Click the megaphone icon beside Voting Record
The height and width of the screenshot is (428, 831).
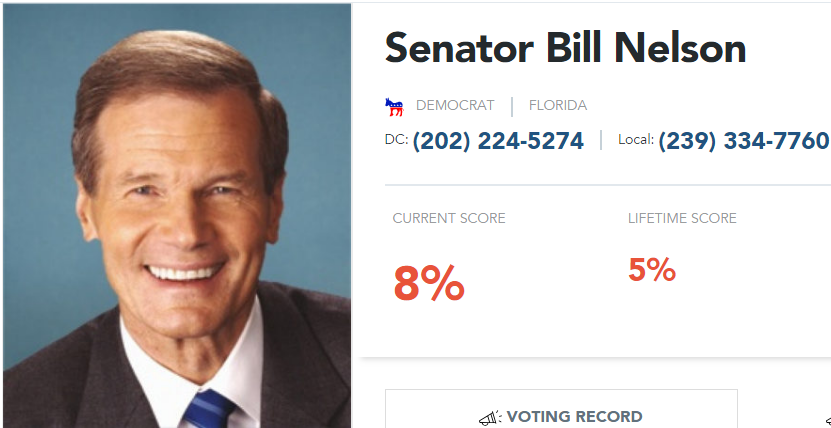pyautogui.click(x=489, y=417)
